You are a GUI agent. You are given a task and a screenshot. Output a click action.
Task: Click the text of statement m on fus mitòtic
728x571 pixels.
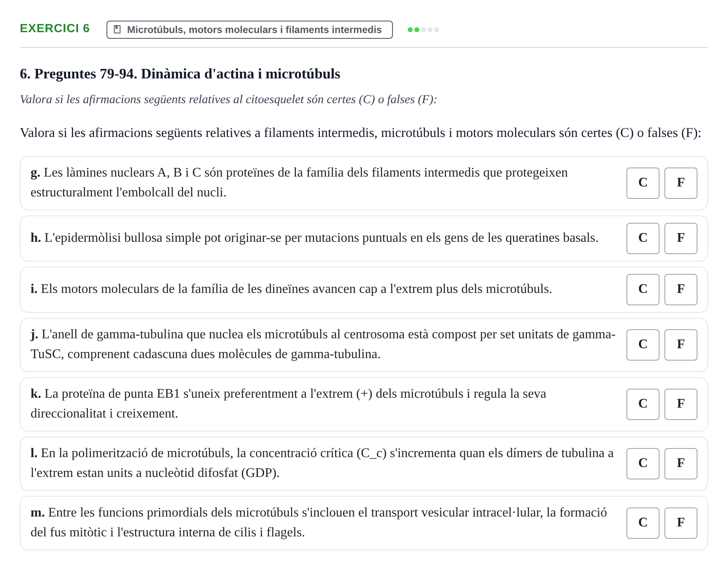(319, 522)
